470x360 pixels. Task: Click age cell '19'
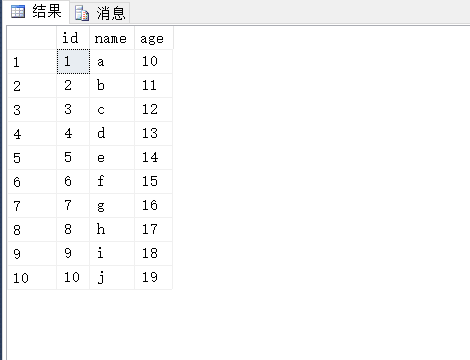tap(153, 278)
